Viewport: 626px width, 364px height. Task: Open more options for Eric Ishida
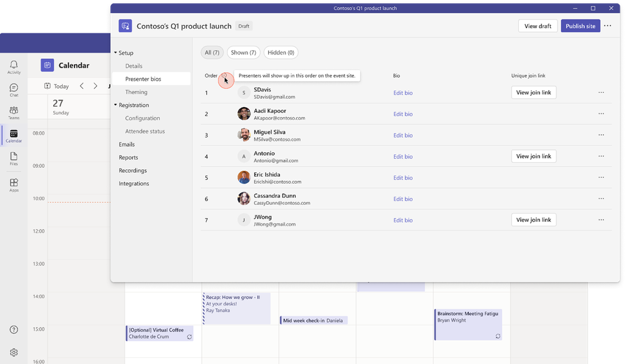click(x=601, y=177)
